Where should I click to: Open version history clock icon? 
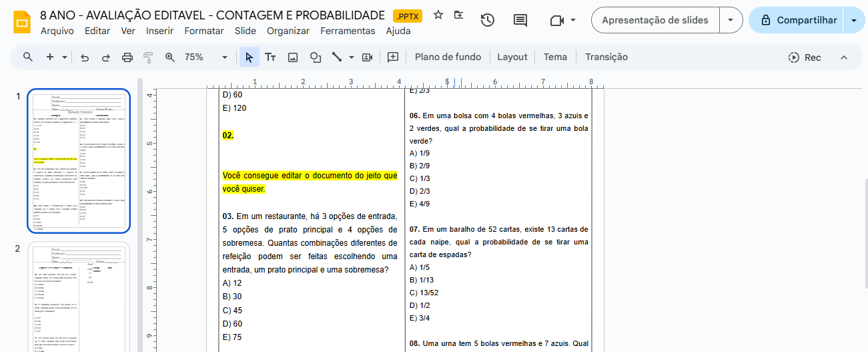tap(488, 20)
